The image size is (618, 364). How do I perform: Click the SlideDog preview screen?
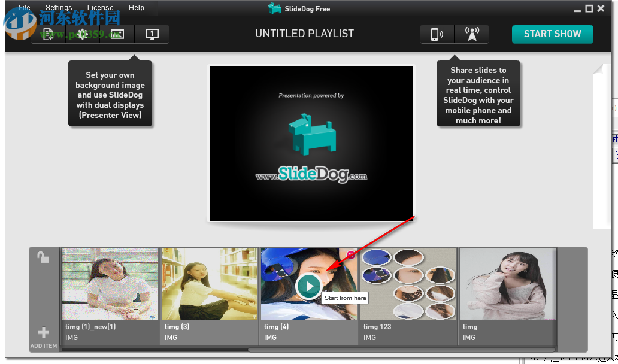pyautogui.click(x=311, y=144)
